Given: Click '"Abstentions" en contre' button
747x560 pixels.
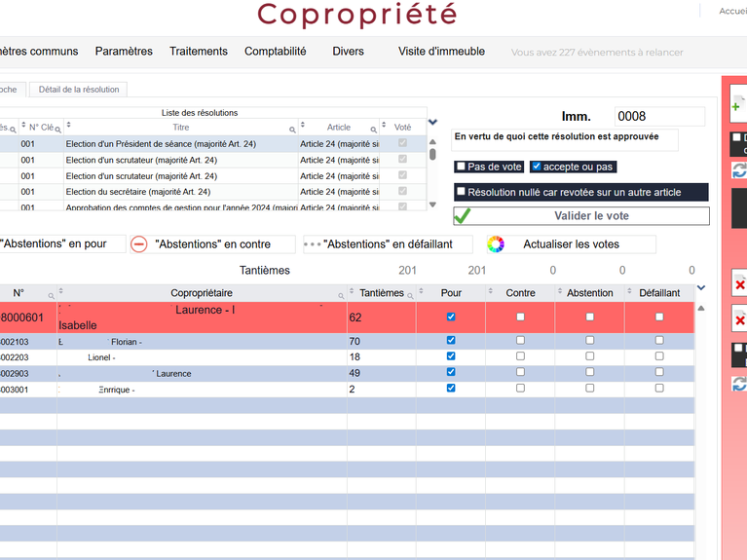Looking at the screenshot, I should tap(212, 244).
